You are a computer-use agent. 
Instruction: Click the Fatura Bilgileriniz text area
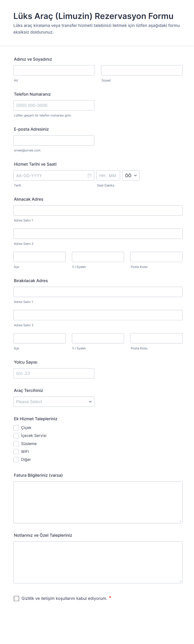click(98, 502)
